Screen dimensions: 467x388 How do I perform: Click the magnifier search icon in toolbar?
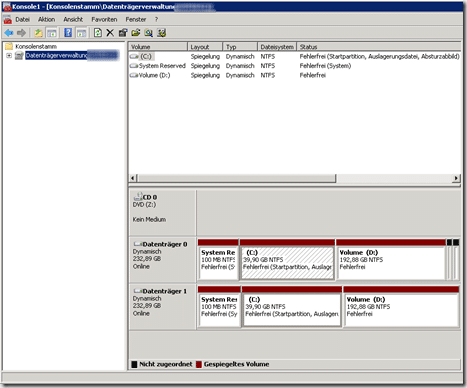(x=149, y=33)
